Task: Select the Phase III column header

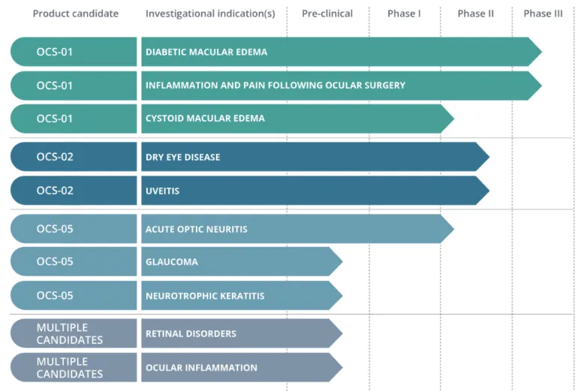Action: 543,14
